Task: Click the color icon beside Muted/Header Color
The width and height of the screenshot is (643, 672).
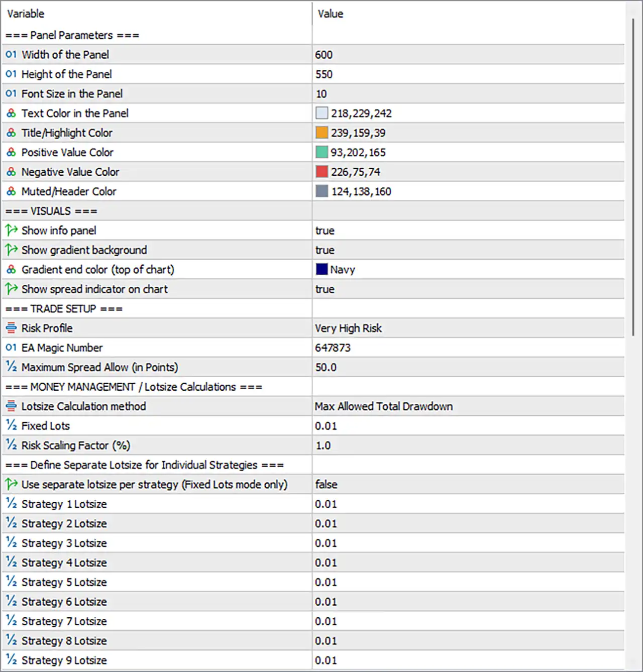Action: 11,191
